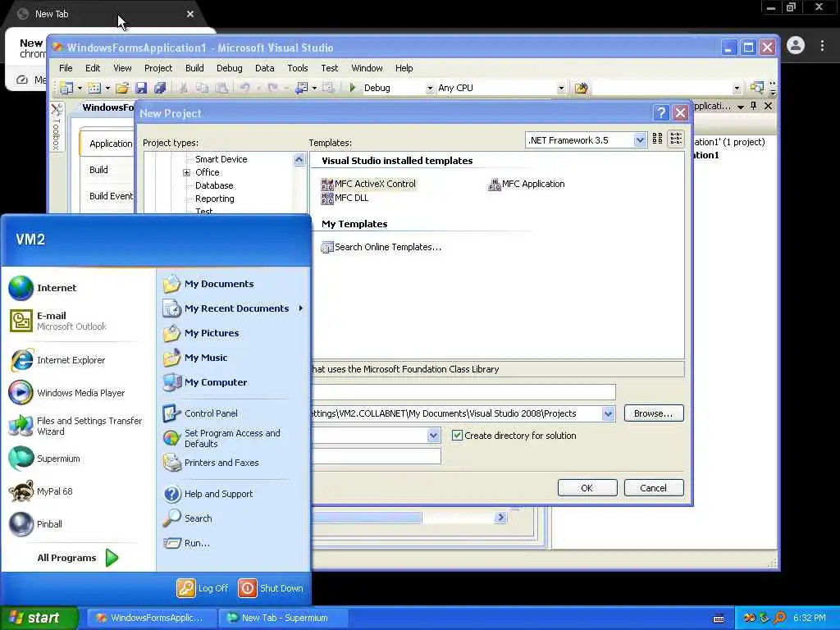Select the MFC DLL template

pos(345,198)
